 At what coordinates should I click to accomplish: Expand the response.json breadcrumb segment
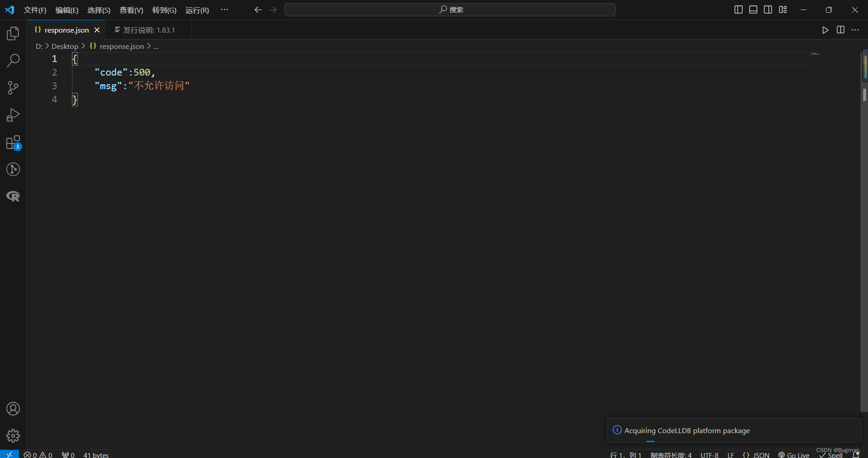pos(117,46)
